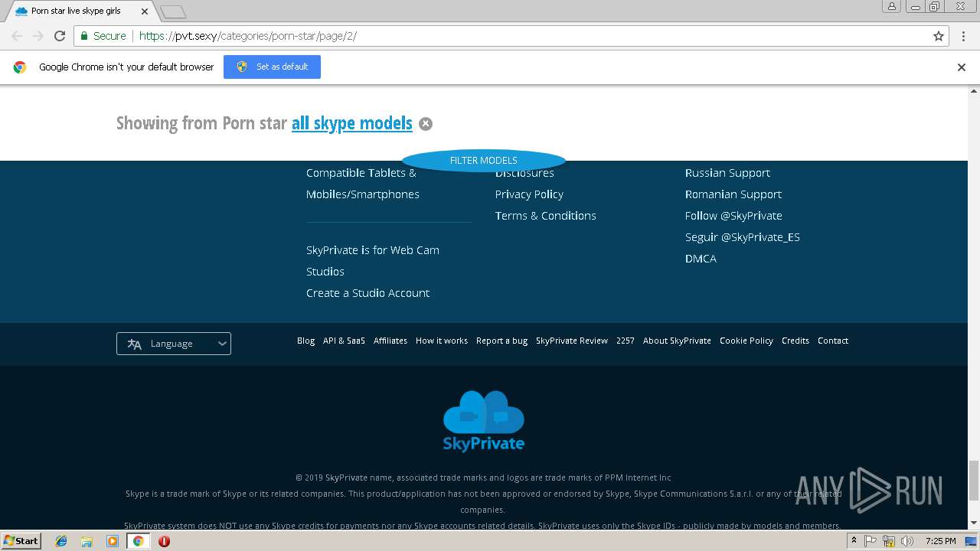Open the Cookie Policy footer link

746,341
